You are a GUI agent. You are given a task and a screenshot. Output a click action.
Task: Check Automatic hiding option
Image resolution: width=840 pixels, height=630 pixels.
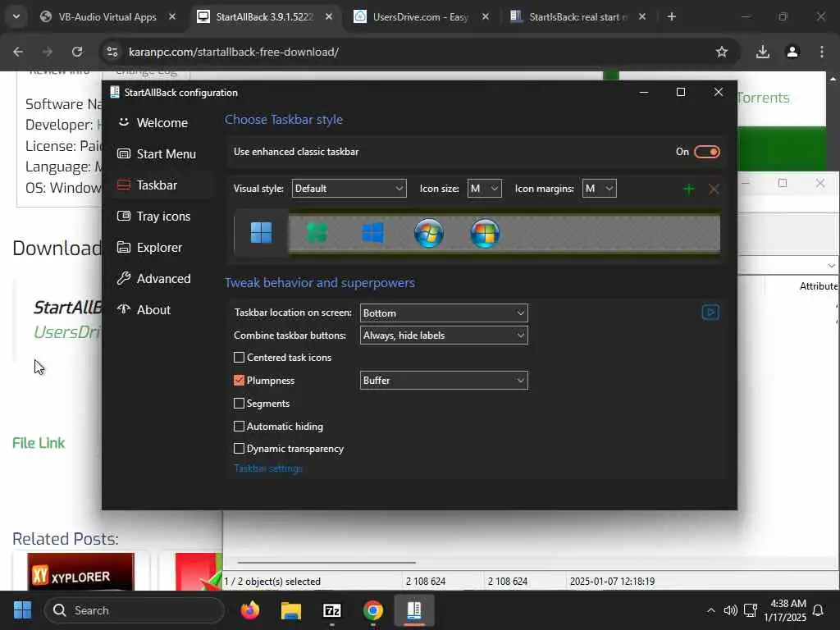tap(239, 427)
